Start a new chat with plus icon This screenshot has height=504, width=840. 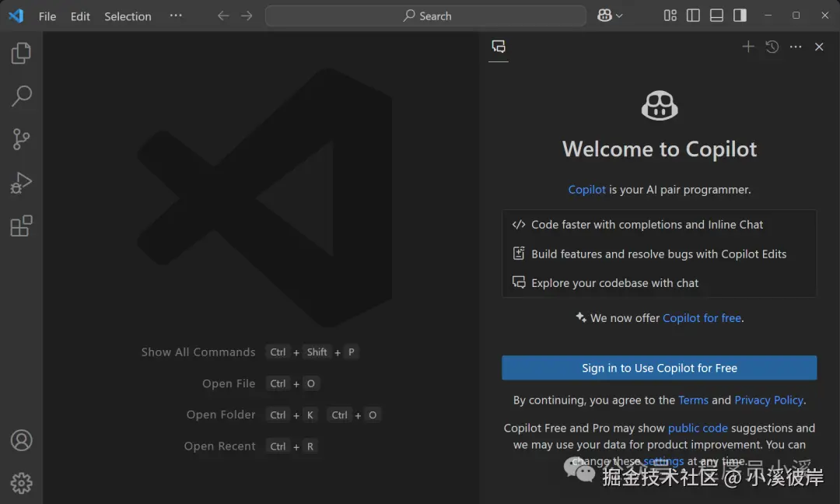(x=748, y=47)
